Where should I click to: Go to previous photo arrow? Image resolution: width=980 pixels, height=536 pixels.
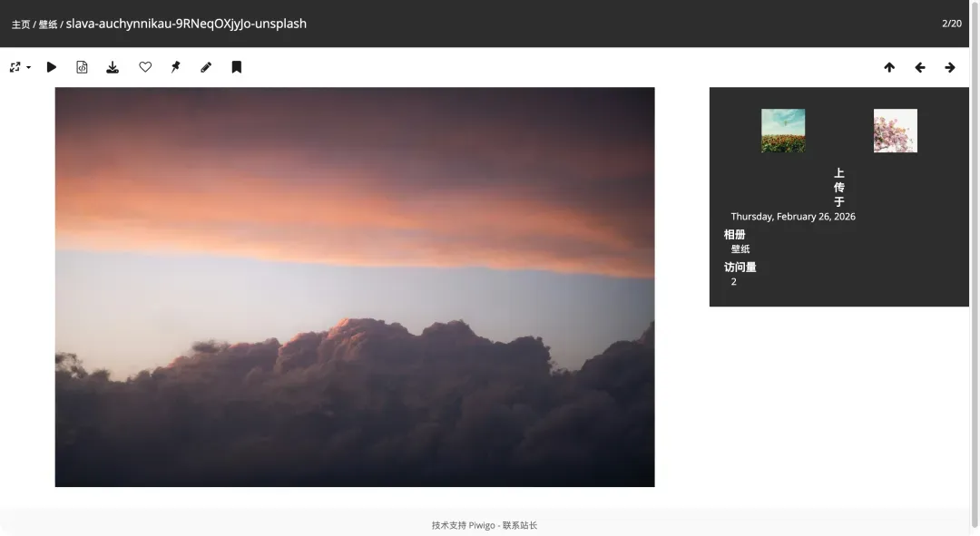(919, 67)
